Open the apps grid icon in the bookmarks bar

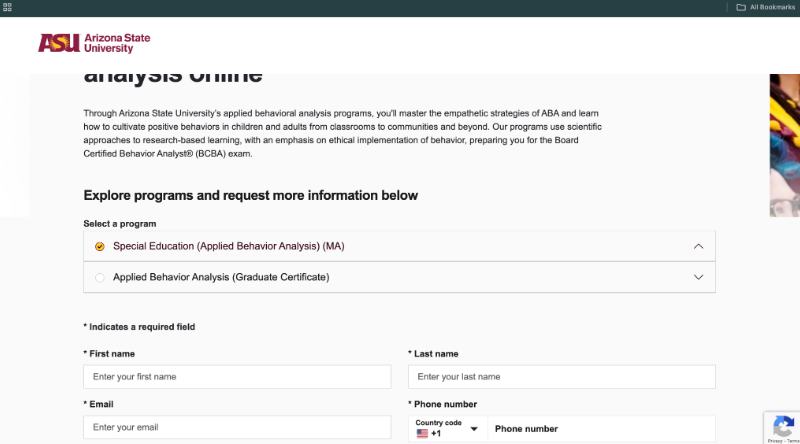[7, 7]
